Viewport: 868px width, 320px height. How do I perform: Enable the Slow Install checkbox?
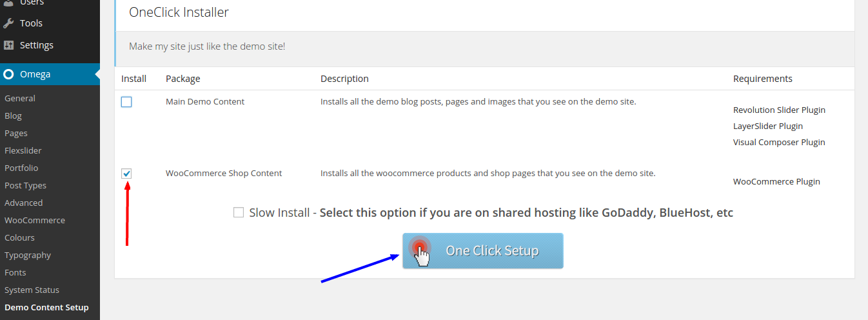(239, 212)
